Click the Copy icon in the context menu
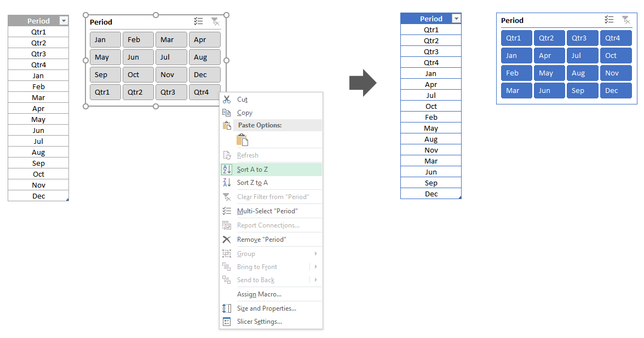The image size is (644, 338). [x=227, y=113]
